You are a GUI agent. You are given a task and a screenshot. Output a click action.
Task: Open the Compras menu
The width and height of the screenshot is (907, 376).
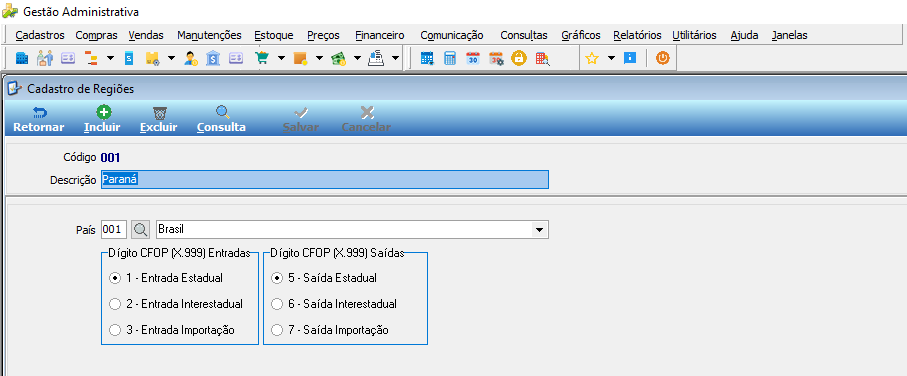[97, 35]
